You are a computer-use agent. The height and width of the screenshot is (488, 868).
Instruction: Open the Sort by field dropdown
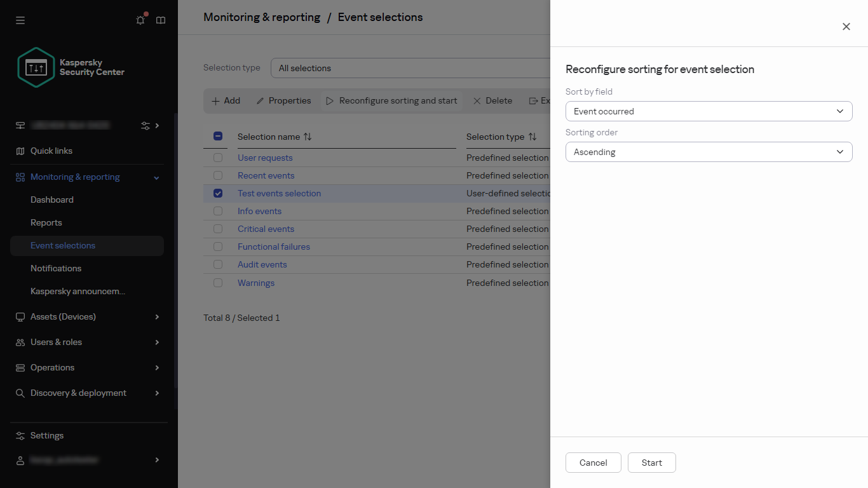(x=709, y=111)
